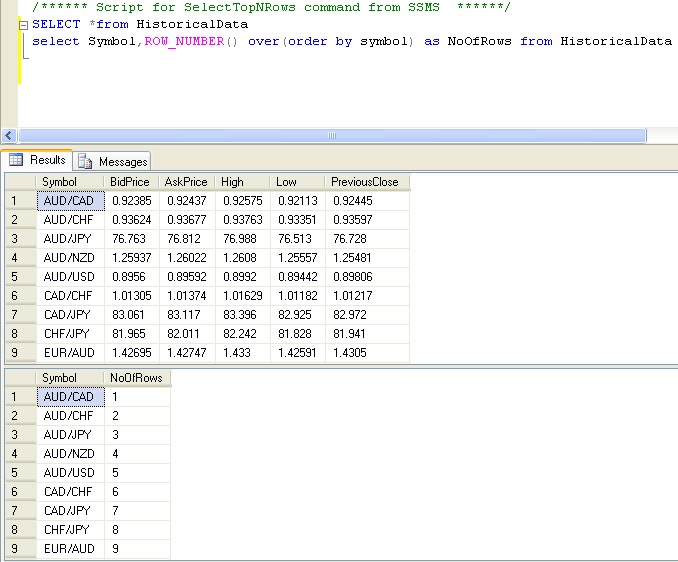
Task: Click cell 0.93677 in AskPrice column
Action: click(187, 220)
